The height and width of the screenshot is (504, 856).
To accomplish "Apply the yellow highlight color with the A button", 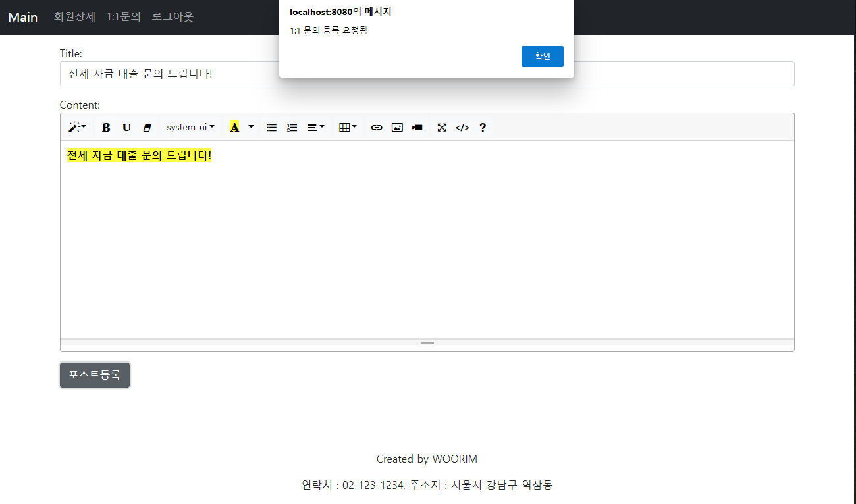I will (234, 128).
